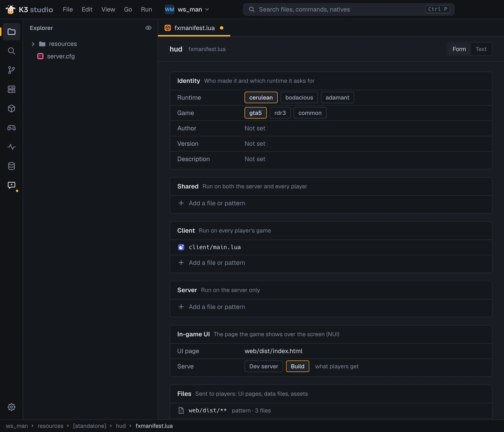
Task: Open the Search magnifier in activity bar
Action: tap(11, 51)
